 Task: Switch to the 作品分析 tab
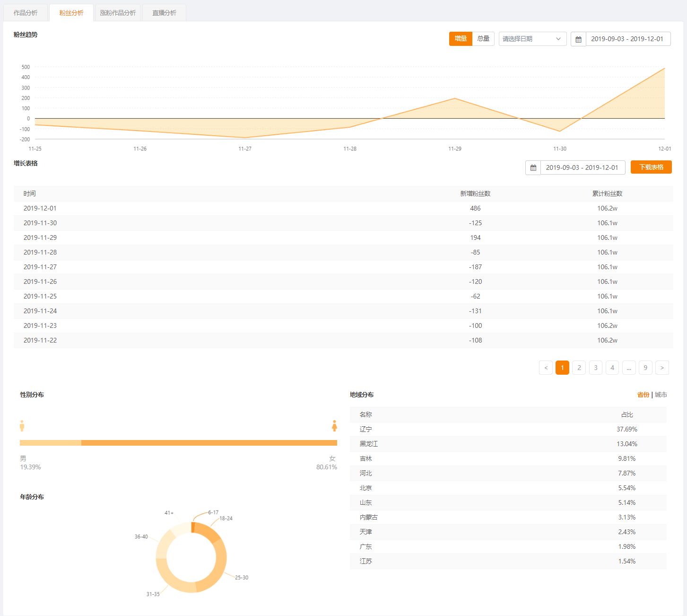(26, 13)
